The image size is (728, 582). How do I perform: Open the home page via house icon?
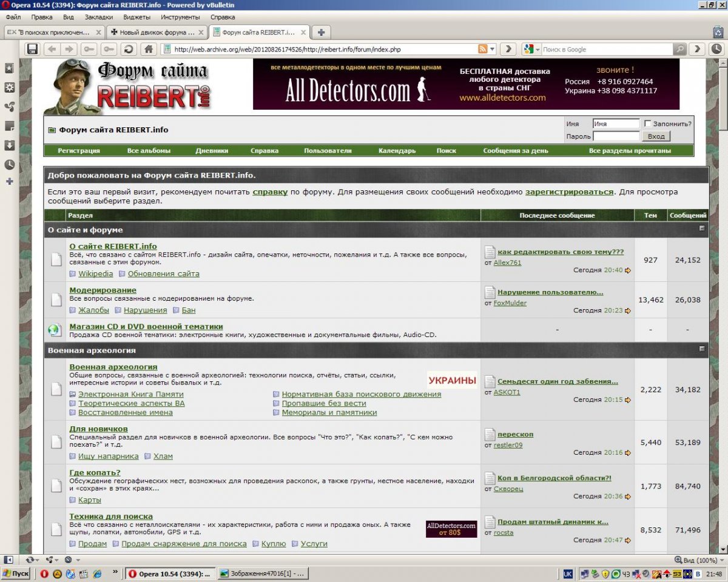147,49
